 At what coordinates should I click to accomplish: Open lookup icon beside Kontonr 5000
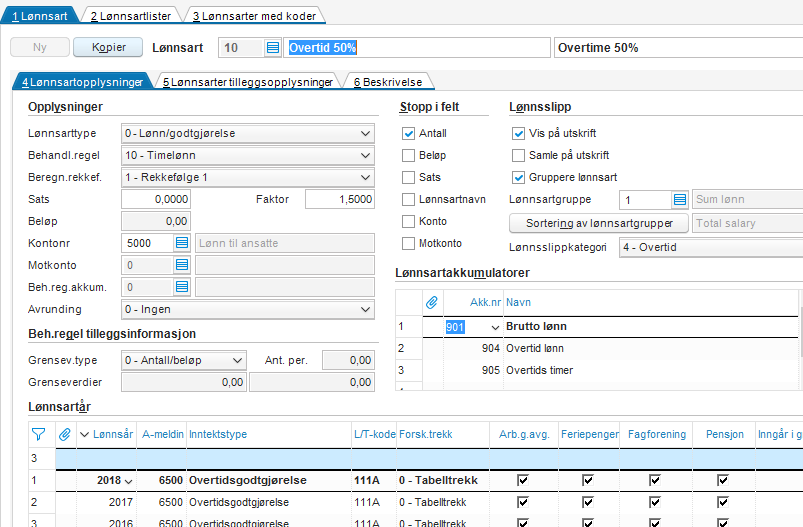pos(182,243)
